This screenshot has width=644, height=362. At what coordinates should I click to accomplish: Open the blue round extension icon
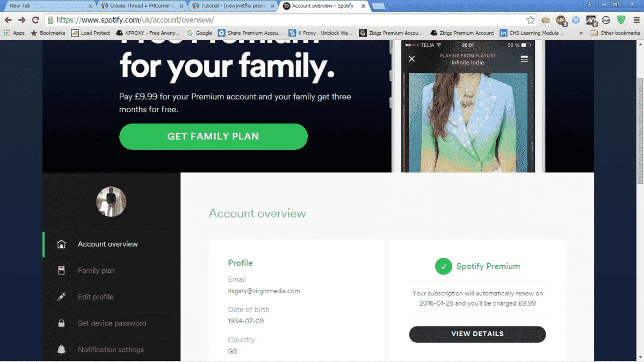point(576,20)
